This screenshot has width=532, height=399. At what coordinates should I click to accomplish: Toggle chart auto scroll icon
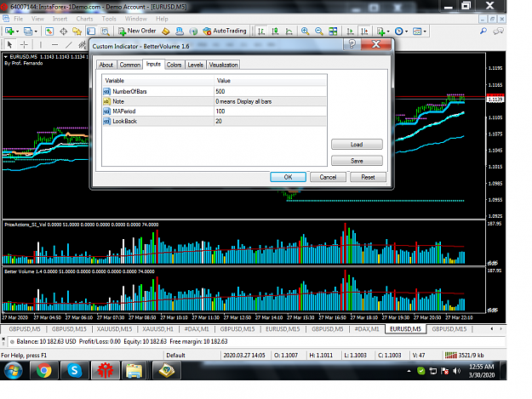pos(350,31)
